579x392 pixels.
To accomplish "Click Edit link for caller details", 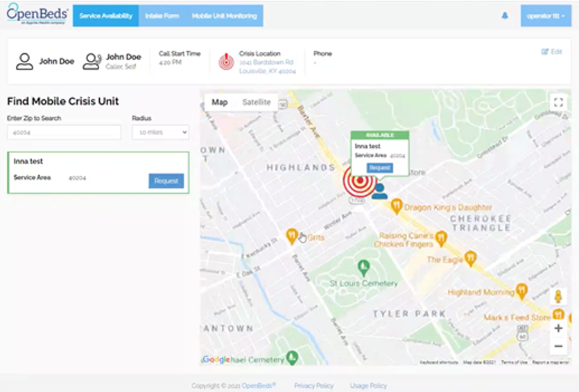I will pos(552,52).
